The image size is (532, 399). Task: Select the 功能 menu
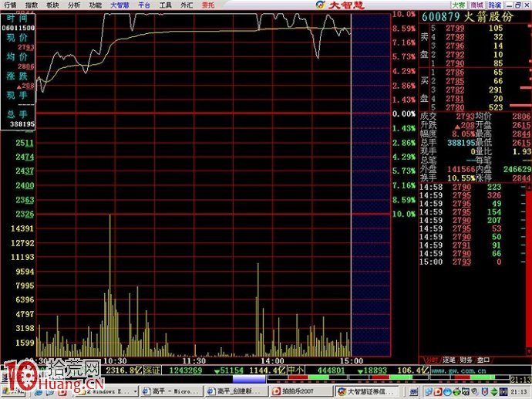[95, 5]
